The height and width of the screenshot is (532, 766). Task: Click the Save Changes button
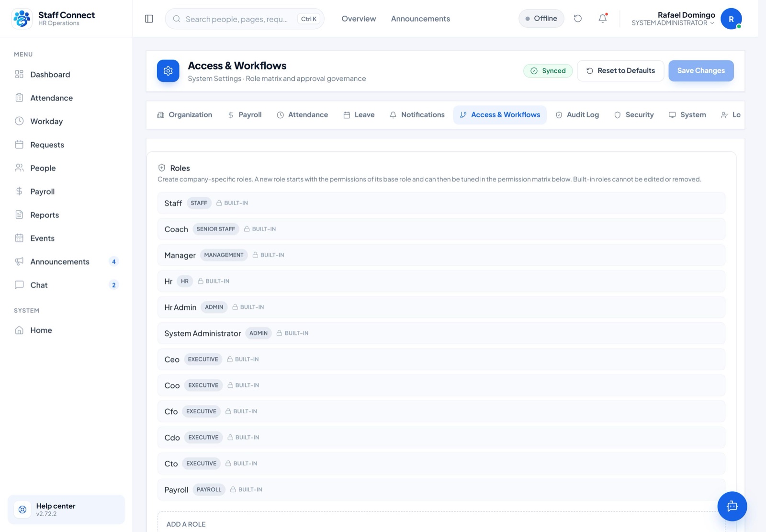[701, 71]
